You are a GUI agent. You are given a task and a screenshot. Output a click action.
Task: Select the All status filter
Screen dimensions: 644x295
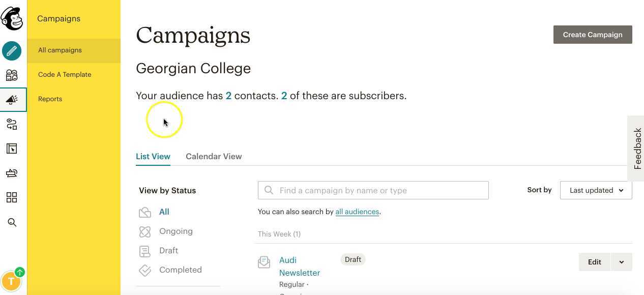coord(164,212)
